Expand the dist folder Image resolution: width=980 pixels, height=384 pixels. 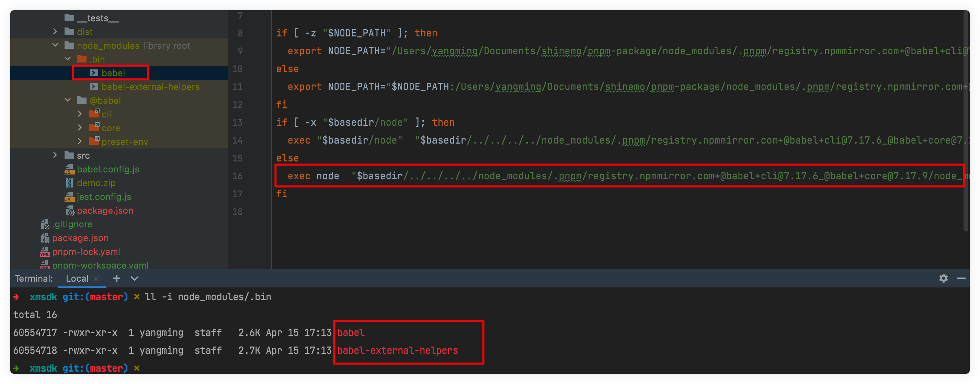[x=56, y=32]
